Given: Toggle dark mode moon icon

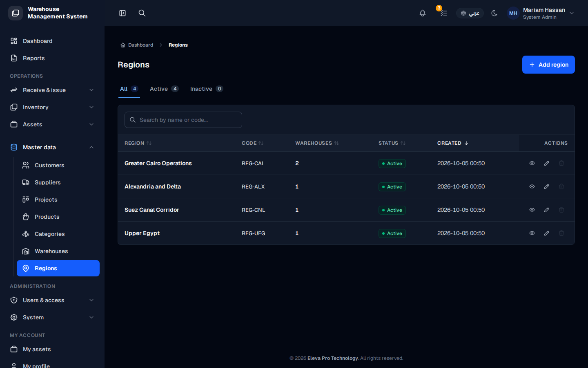Looking at the screenshot, I should click(494, 13).
